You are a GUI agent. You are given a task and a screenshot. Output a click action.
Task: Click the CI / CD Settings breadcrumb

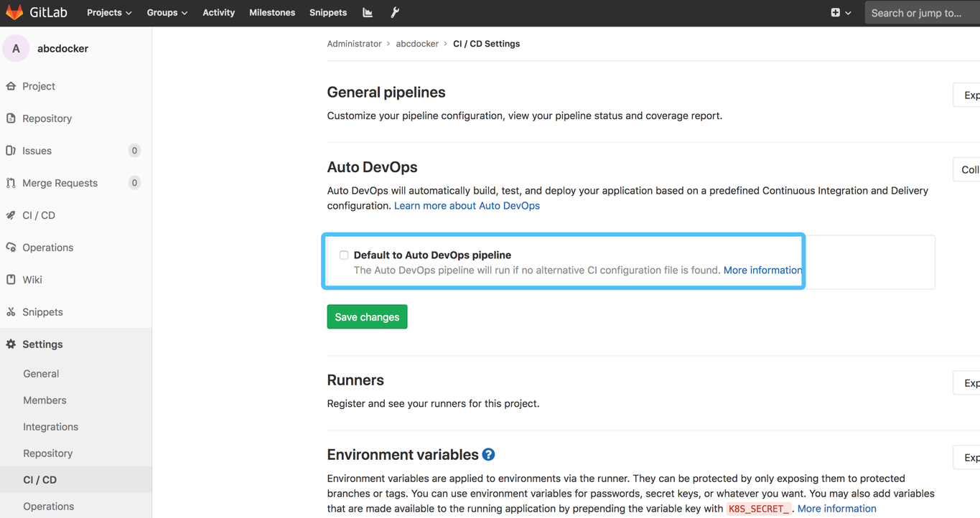486,44
